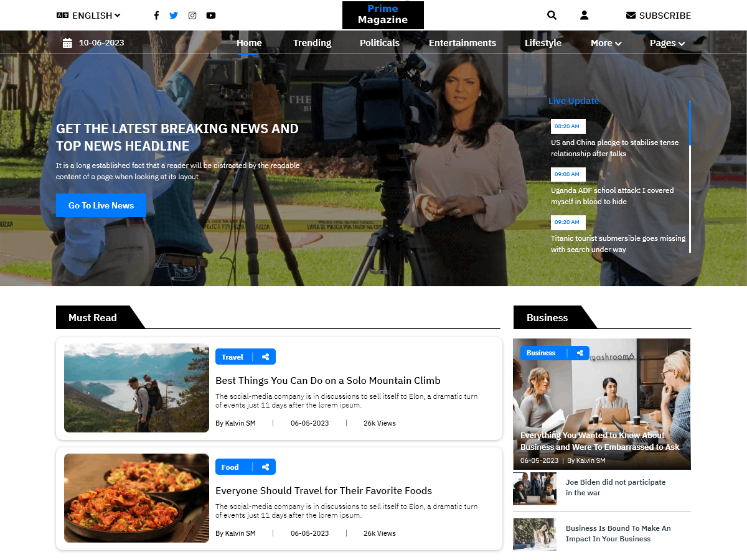The width and height of the screenshot is (747, 560).
Task: Open the Facebook social icon
Action: (156, 16)
